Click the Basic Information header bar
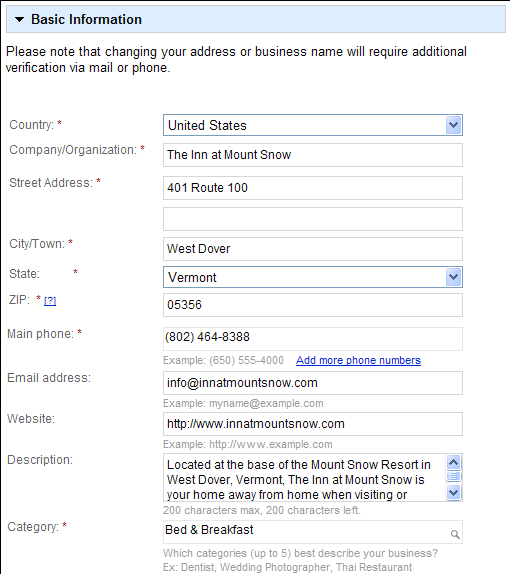 [x=256, y=19]
